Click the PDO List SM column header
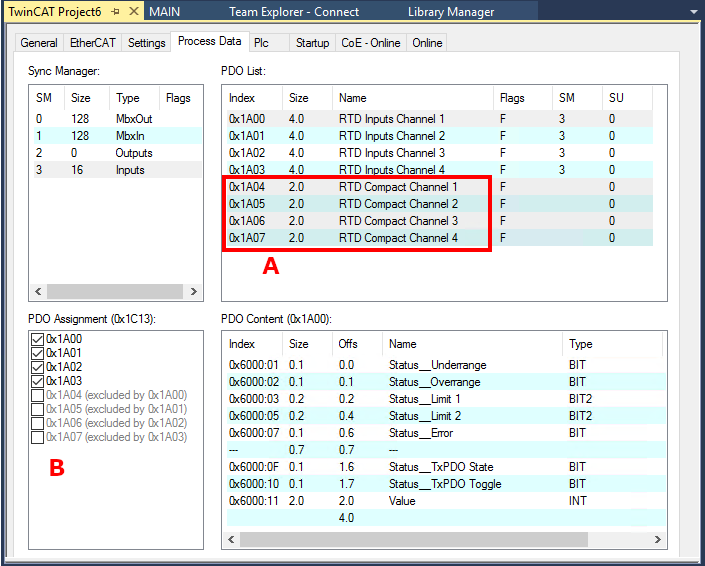The image size is (705, 566). pyautogui.click(x=577, y=98)
